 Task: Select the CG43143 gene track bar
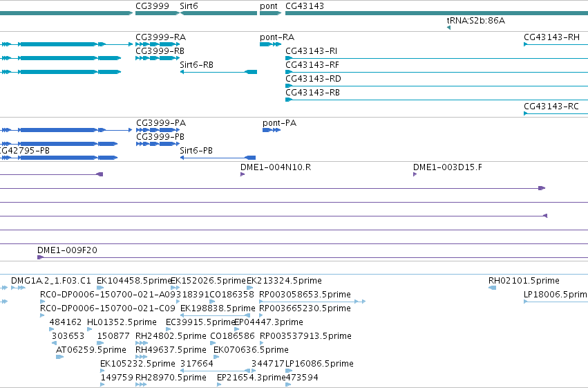[437, 13]
